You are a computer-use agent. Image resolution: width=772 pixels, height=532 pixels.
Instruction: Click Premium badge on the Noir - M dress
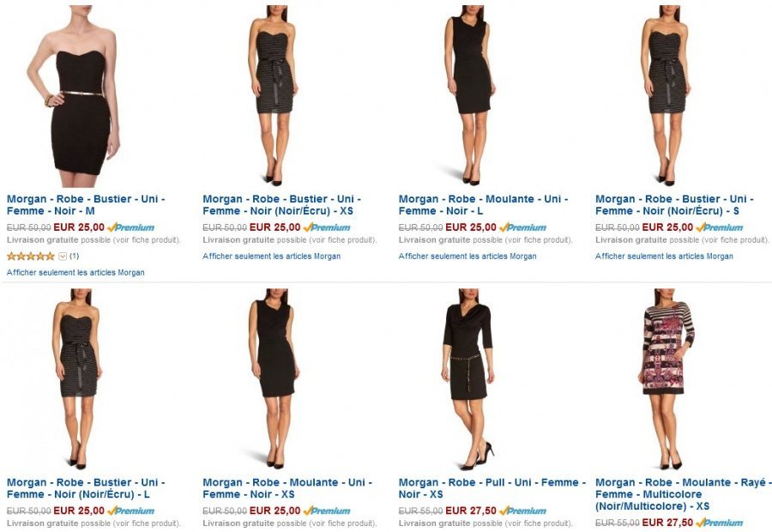(130, 227)
